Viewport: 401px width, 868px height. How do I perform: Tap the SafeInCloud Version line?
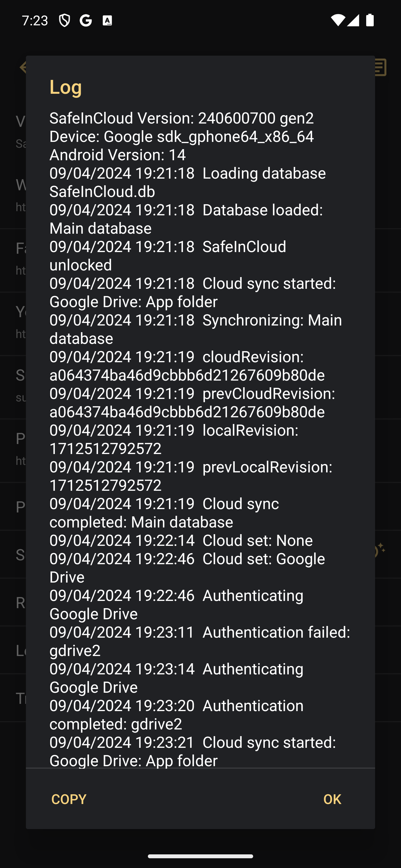point(182,118)
